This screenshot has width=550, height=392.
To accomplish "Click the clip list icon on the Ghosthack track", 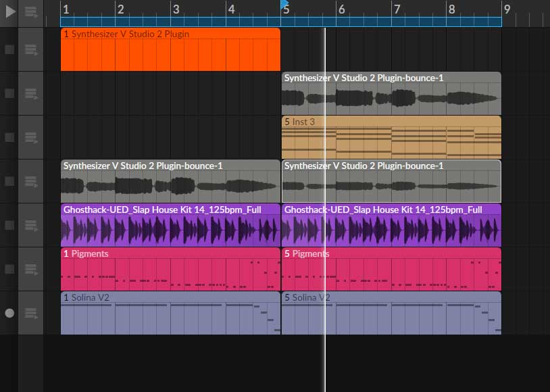I will click(30, 225).
